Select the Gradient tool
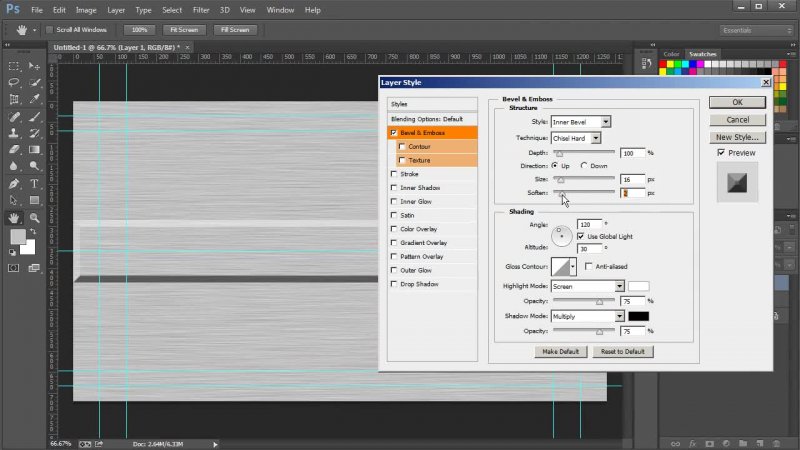This screenshot has height=450, width=800. (34, 149)
